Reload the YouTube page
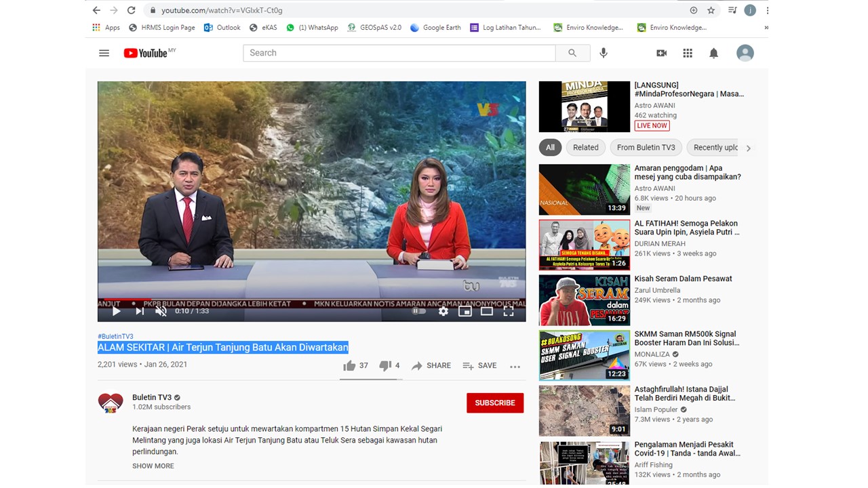The image size is (868, 488). (x=132, y=10)
